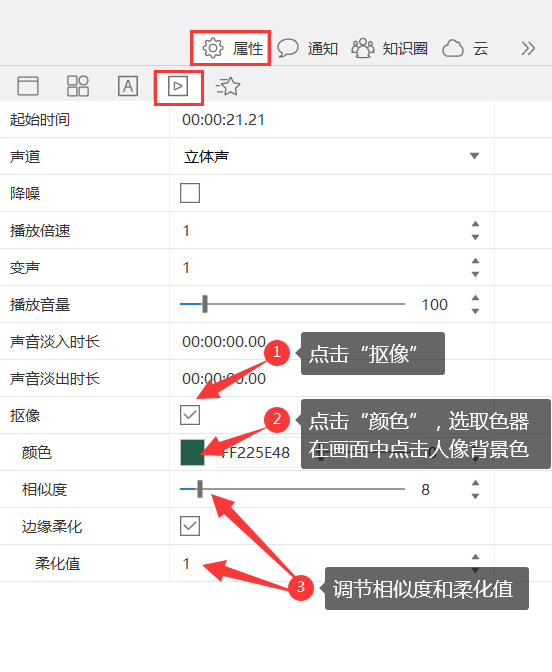
Task: Click the gear icon beside 属性
Action: pyautogui.click(x=213, y=48)
